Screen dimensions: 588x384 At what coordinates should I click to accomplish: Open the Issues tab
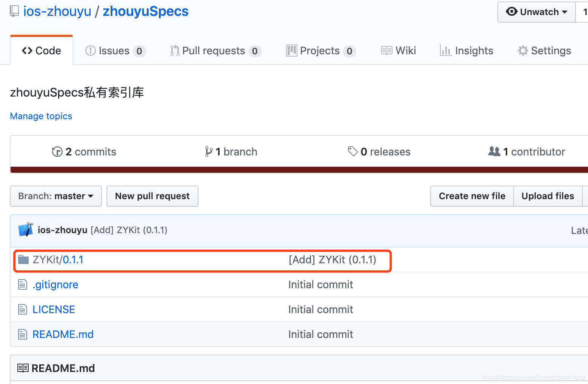tap(115, 51)
